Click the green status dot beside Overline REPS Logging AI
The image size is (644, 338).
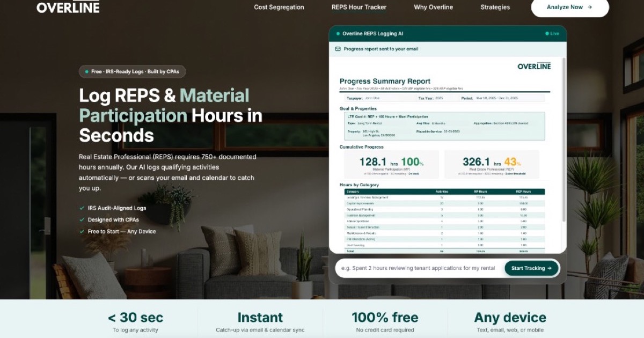tap(338, 33)
